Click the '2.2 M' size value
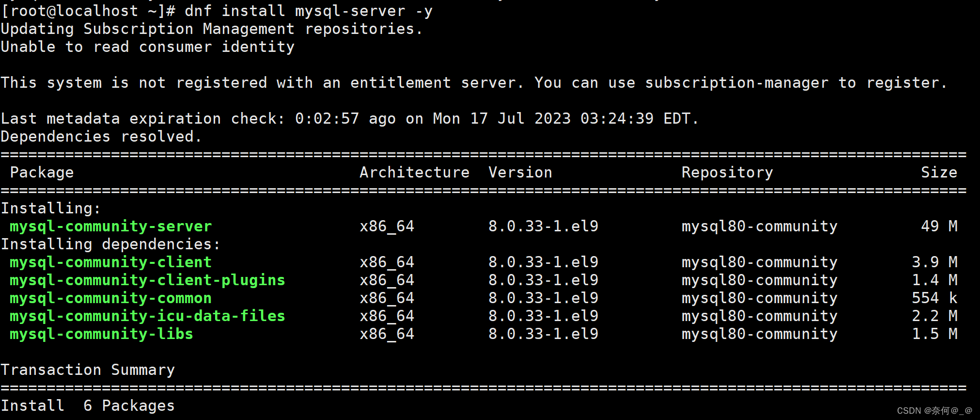The width and height of the screenshot is (980, 420). click(x=934, y=316)
